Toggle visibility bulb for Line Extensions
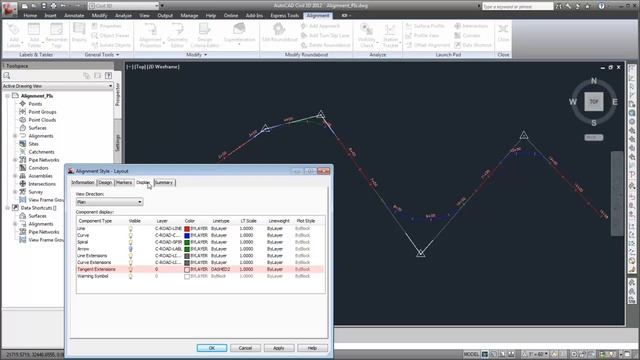The width and height of the screenshot is (640, 360). tap(131, 256)
